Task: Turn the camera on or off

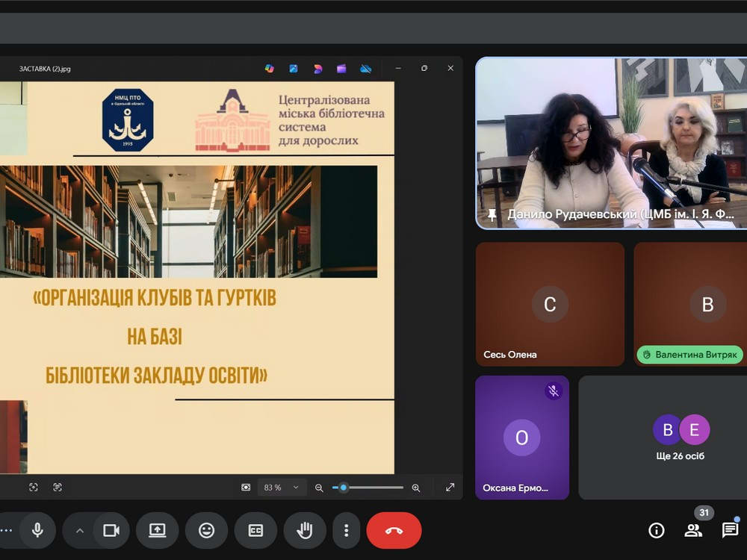Action: [111, 530]
